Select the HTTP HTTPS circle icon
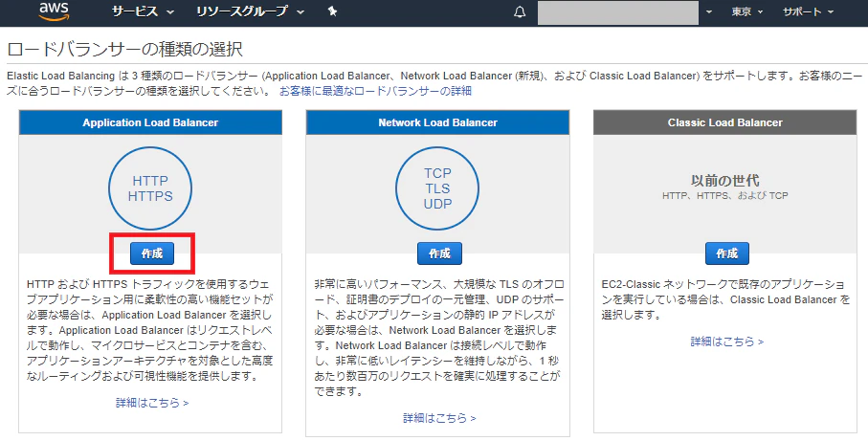868x441 pixels. [150, 188]
